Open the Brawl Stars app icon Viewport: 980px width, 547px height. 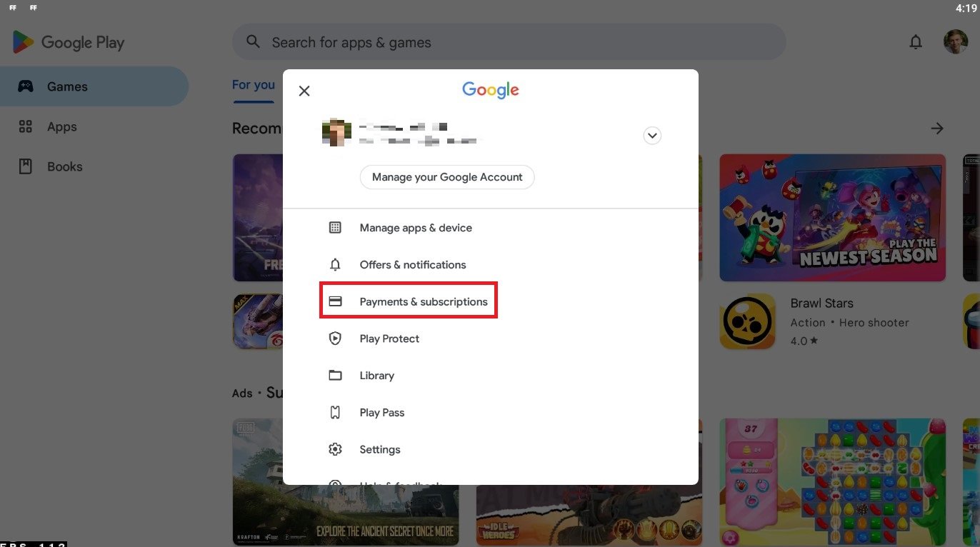click(747, 321)
